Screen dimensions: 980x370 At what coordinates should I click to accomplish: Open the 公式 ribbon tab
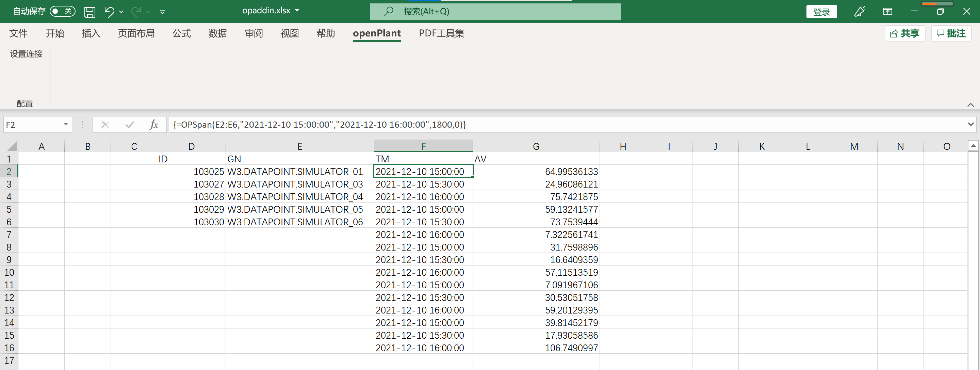[181, 33]
